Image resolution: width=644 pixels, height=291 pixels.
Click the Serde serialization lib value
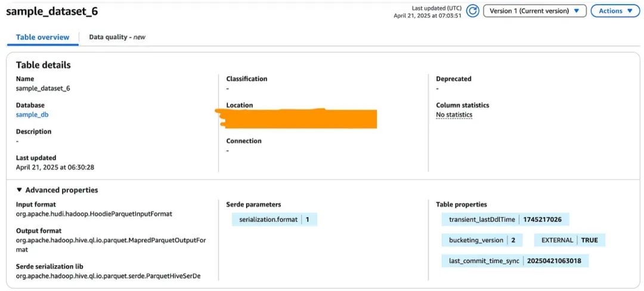point(108,276)
